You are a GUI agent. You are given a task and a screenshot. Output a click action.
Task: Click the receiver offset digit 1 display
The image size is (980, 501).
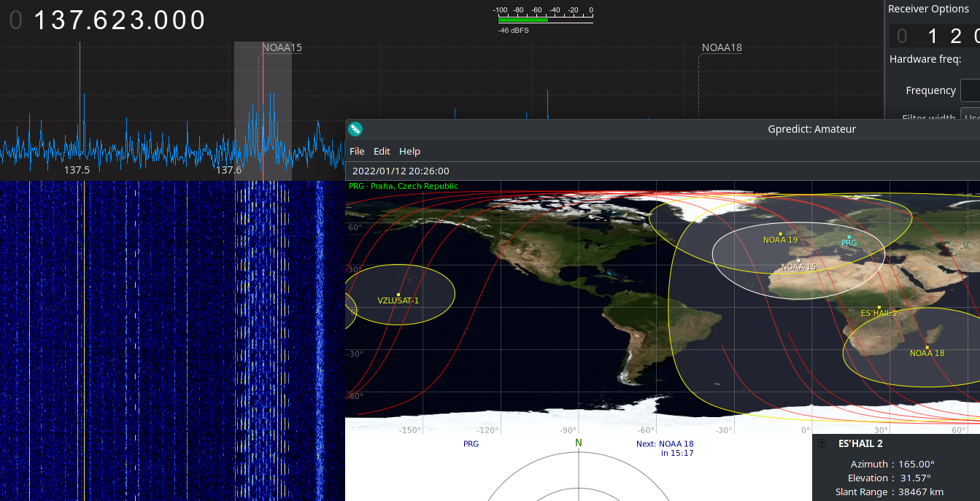(931, 36)
